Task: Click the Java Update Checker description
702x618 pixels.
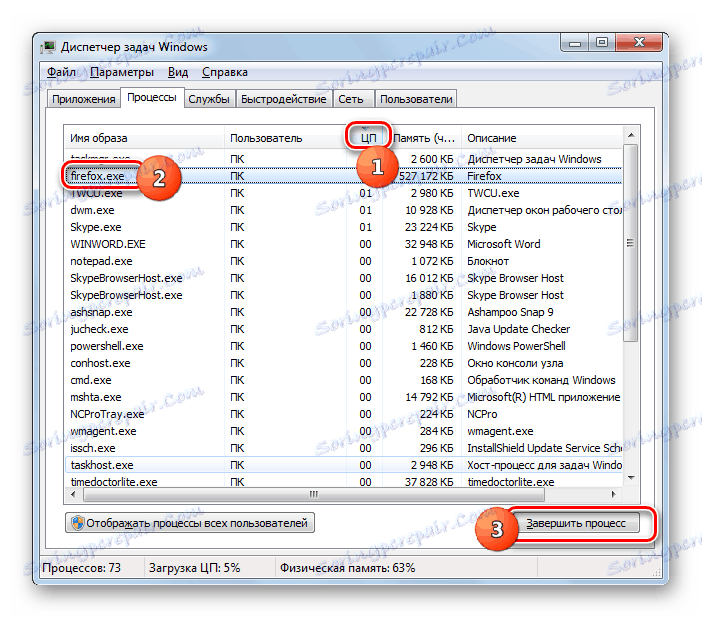Action: 518,329
